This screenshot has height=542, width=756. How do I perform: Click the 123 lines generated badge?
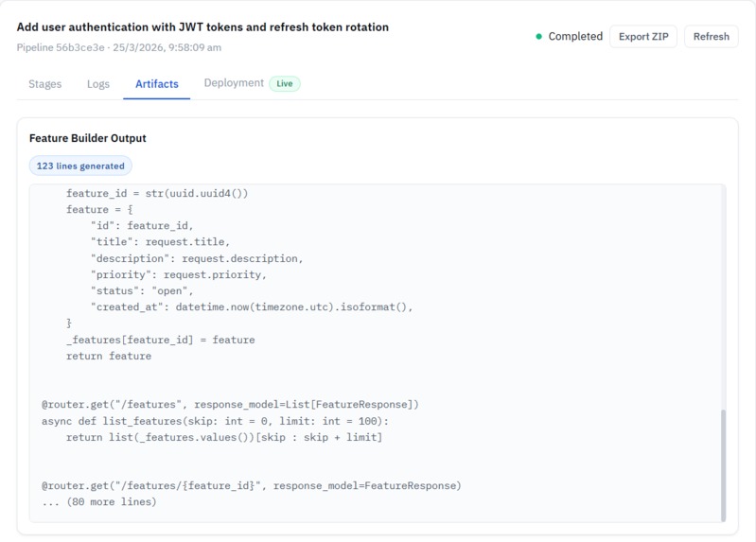[80, 166]
